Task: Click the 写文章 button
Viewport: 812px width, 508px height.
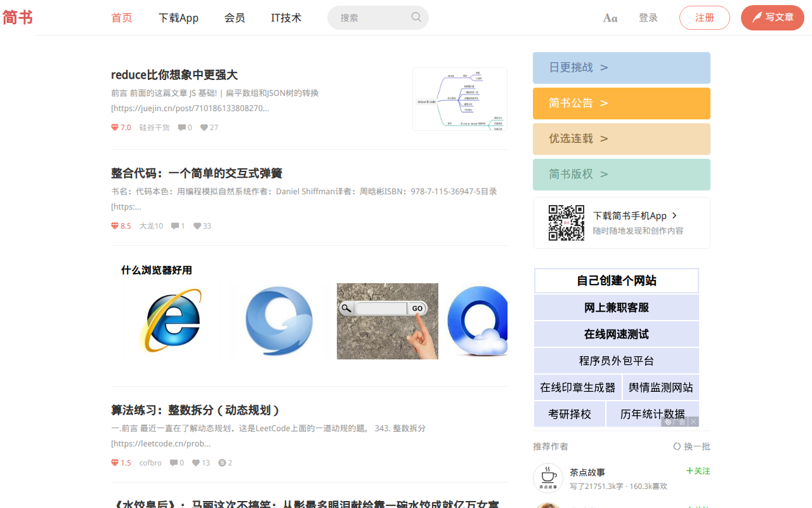Action: (x=773, y=18)
